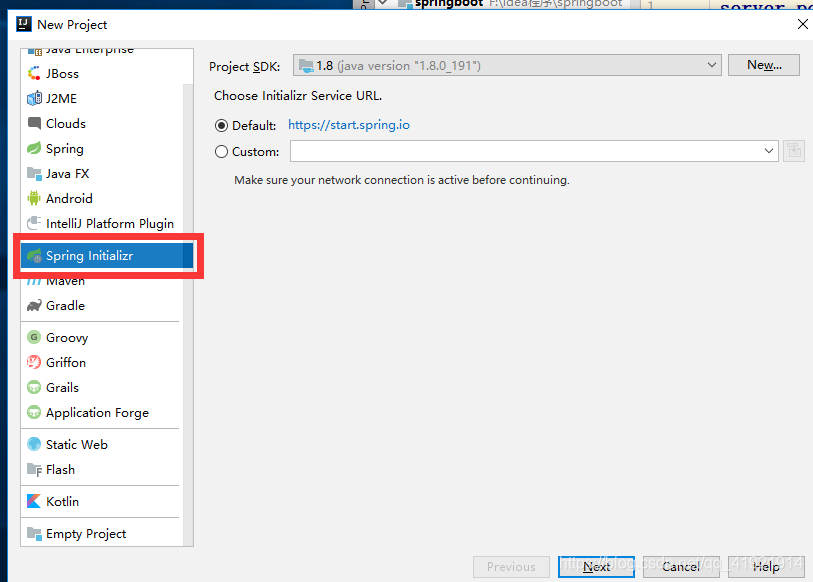Select the J2ME text label
The height and width of the screenshot is (582, 813).
[x=61, y=99]
